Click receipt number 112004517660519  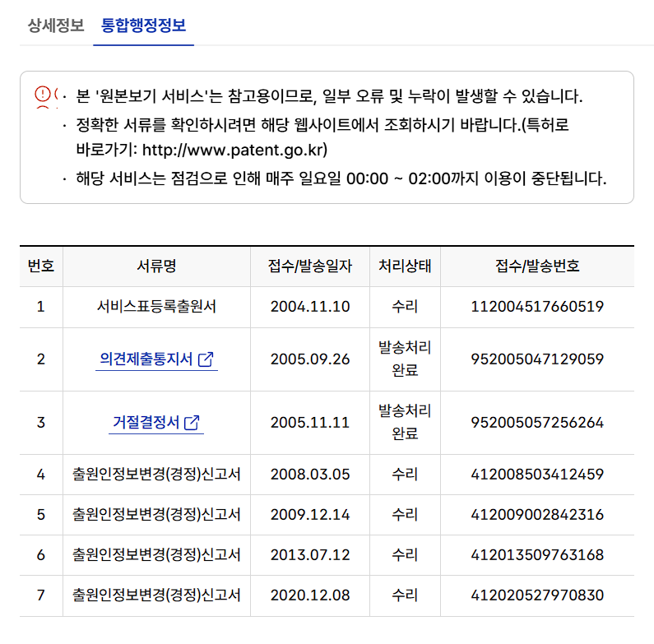[537, 307]
